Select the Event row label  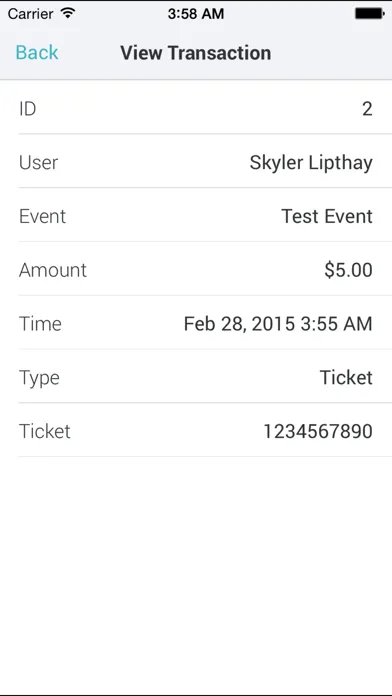[x=43, y=216]
